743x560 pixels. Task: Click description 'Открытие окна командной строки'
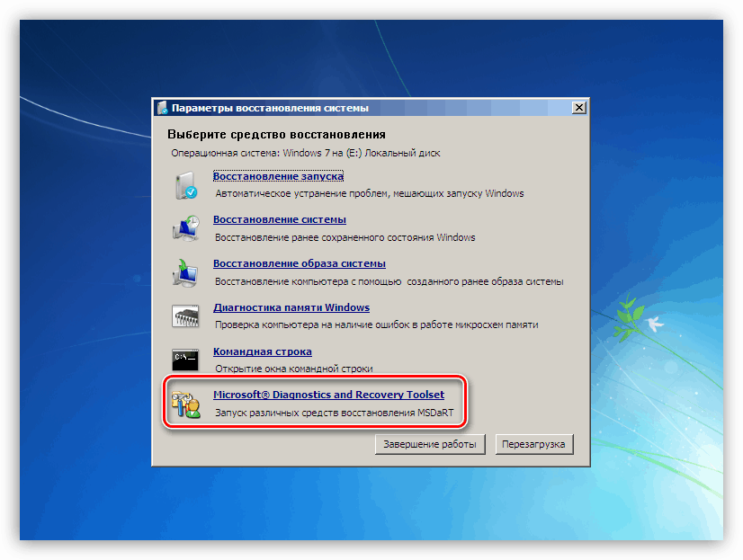coord(294,369)
